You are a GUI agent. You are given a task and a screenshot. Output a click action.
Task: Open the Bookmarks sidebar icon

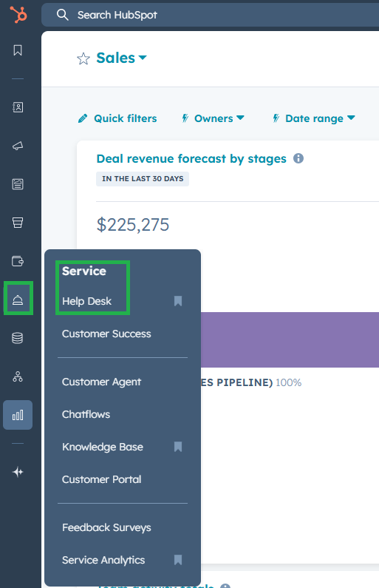(18, 50)
